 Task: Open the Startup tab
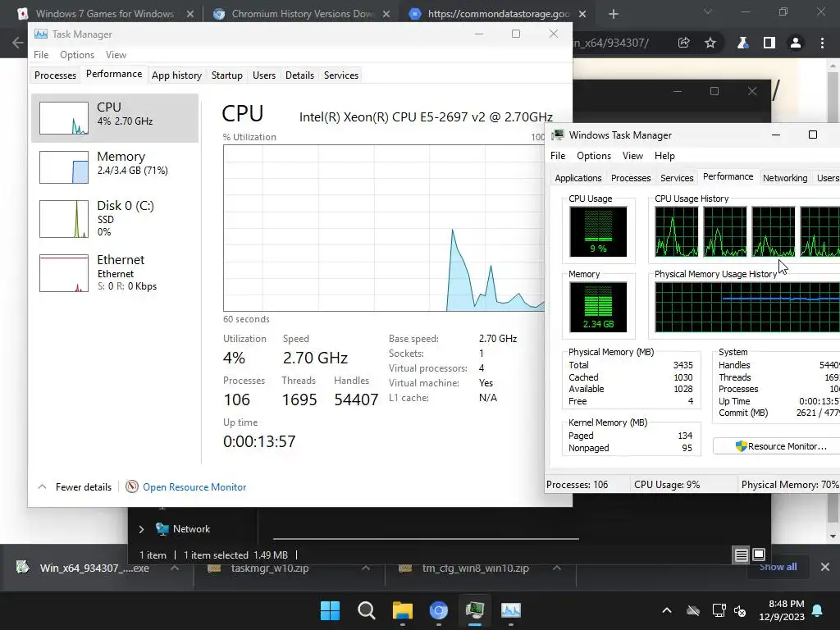[226, 75]
